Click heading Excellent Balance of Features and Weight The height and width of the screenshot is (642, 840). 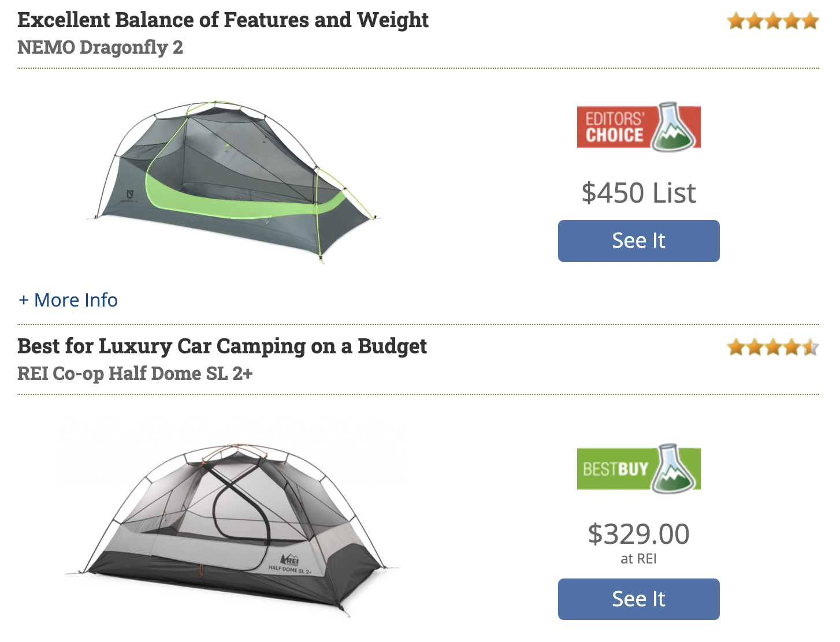click(223, 20)
